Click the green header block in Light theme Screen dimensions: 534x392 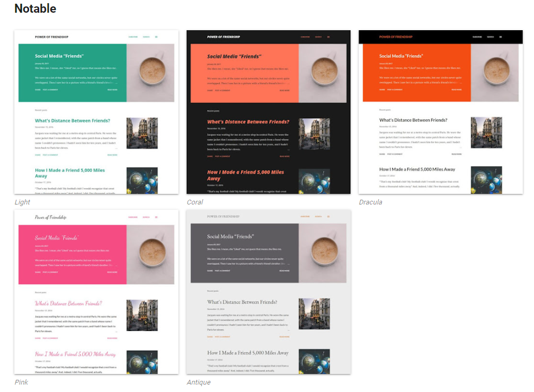pyautogui.click(x=73, y=73)
